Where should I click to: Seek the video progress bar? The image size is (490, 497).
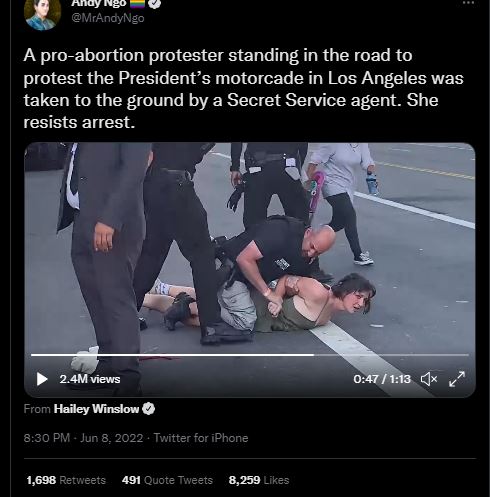[x=250, y=355]
